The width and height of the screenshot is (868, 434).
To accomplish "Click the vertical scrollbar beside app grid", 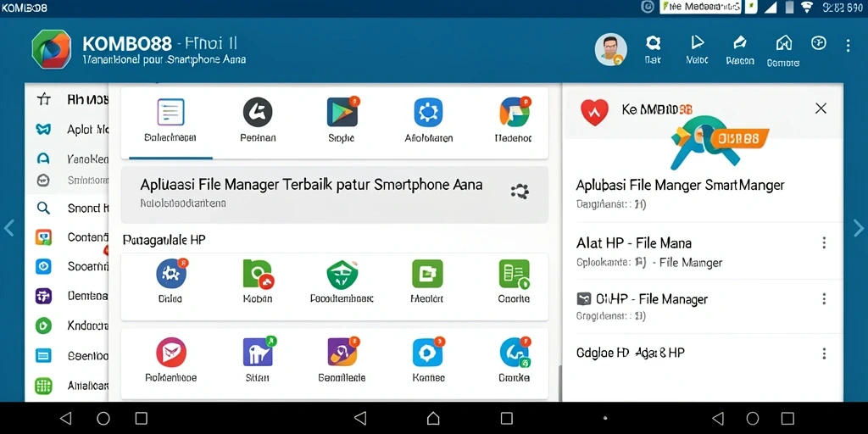I will point(559,384).
